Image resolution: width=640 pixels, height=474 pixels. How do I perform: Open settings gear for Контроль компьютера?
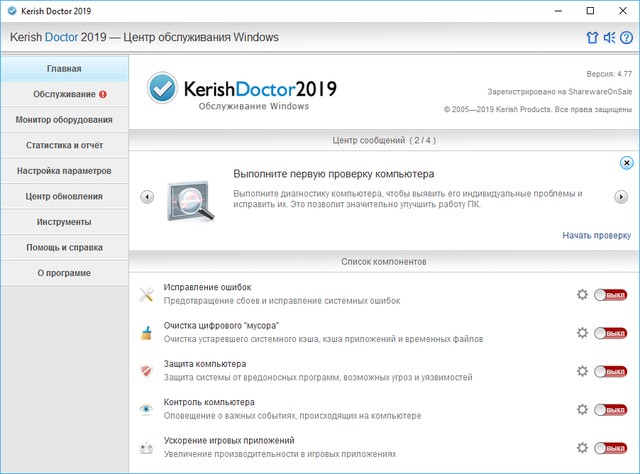[x=582, y=409]
